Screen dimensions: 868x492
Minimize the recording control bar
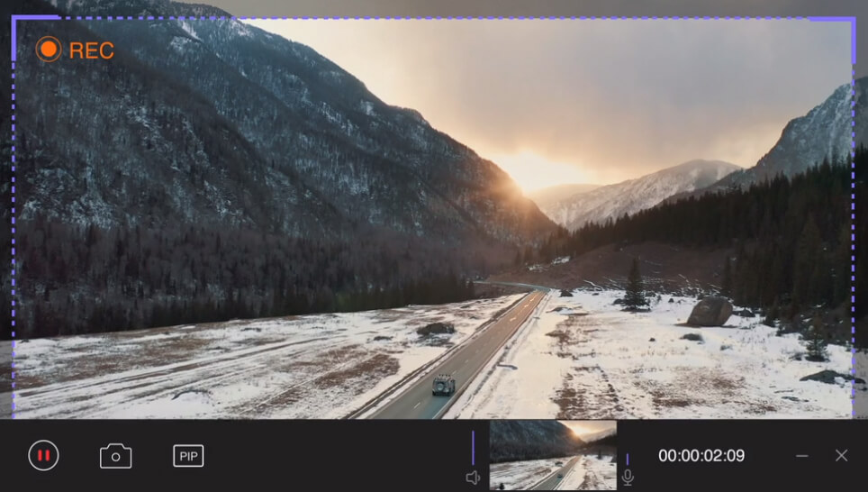802,456
